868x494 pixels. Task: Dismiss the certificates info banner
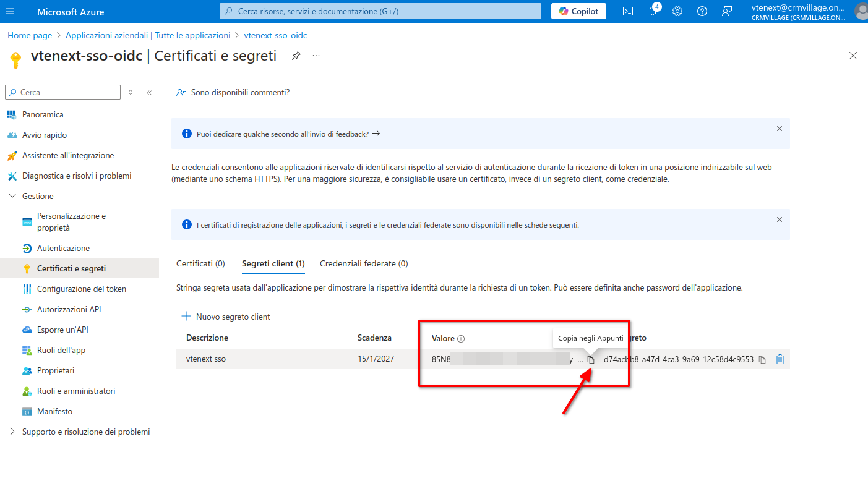(780, 219)
